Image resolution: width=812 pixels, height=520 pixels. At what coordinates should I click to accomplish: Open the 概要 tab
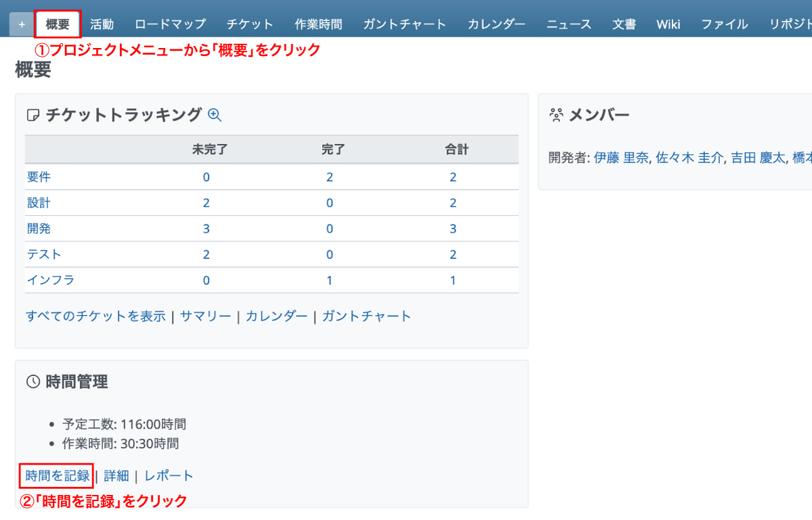(58, 24)
